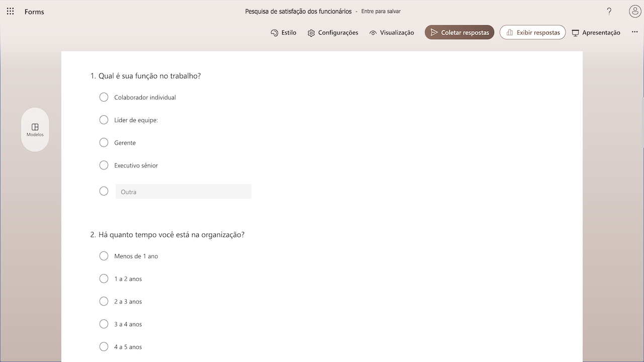The image size is (644, 362).
Task: Expand the more options ellipsis menu
Action: (634, 32)
